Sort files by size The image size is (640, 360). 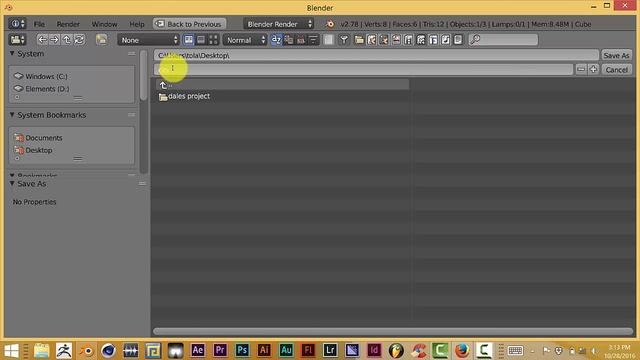pos(313,40)
